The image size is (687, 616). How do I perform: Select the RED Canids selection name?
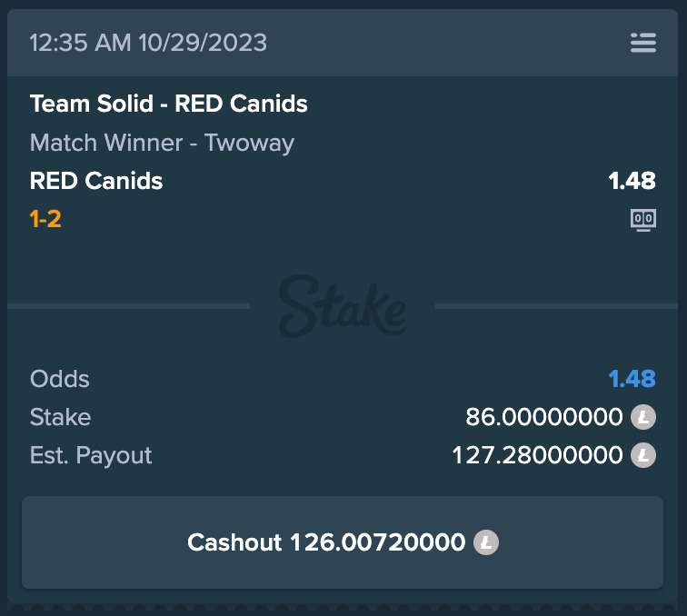[96, 181]
